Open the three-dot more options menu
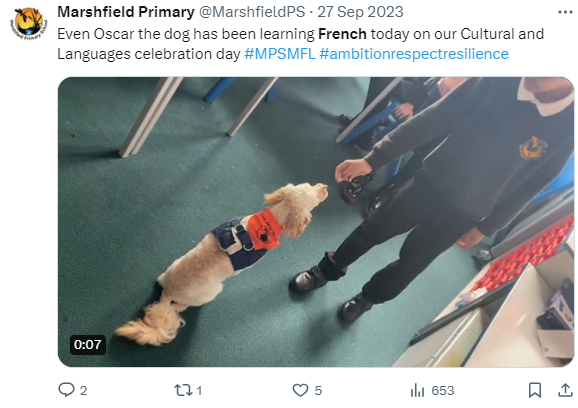This screenshot has width=578, height=408. click(x=565, y=12)
